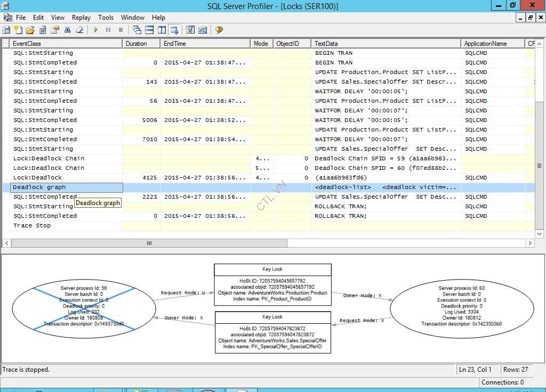The height and width of the screenshot is (392, 546).
Task: Select the Trace Stop event row
Action: tap(32, 225)
